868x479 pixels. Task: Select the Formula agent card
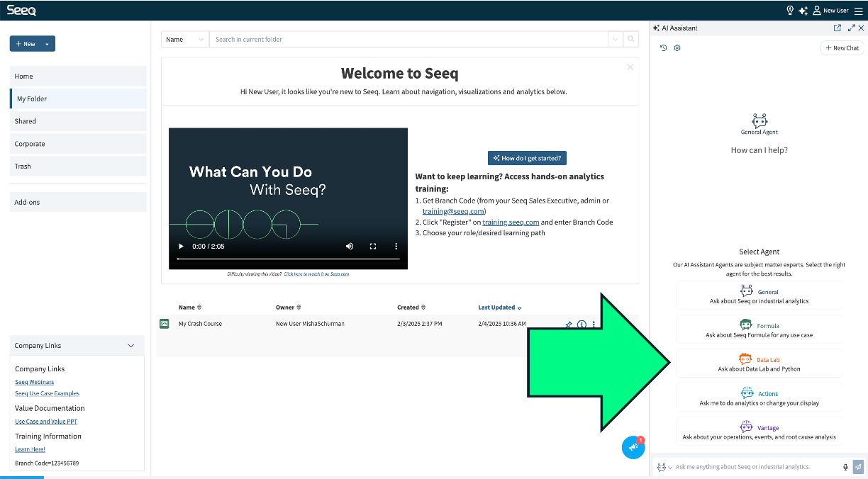(x=759, y=329)
